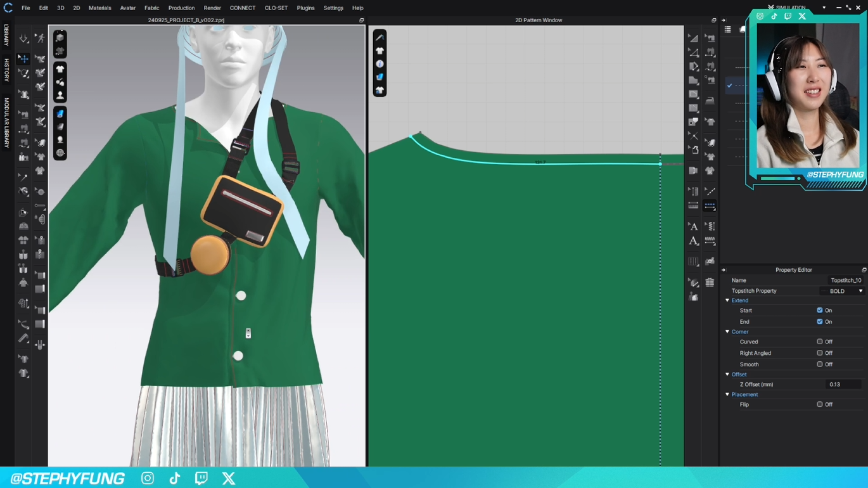Open Instagram icon in bottom banner

(x=148, y=478)
